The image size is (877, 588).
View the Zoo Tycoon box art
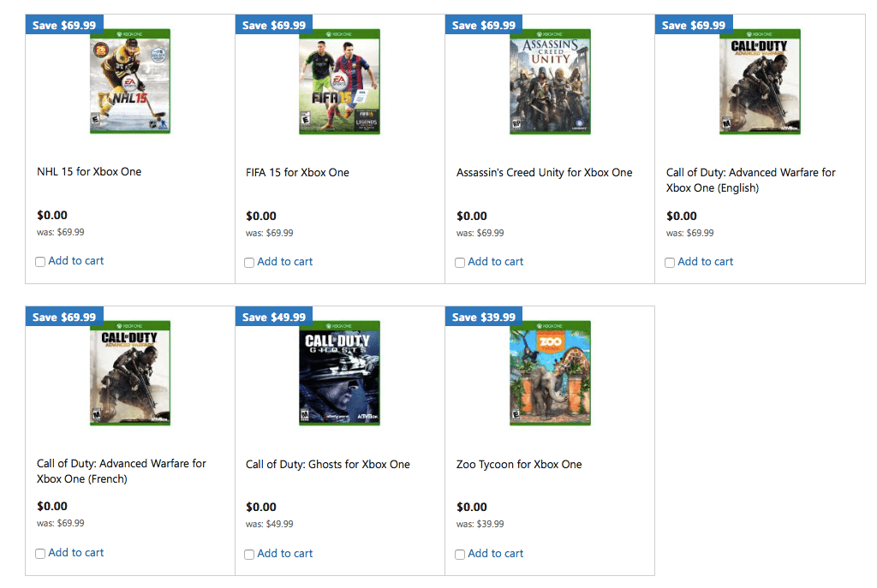click(549, 373)
